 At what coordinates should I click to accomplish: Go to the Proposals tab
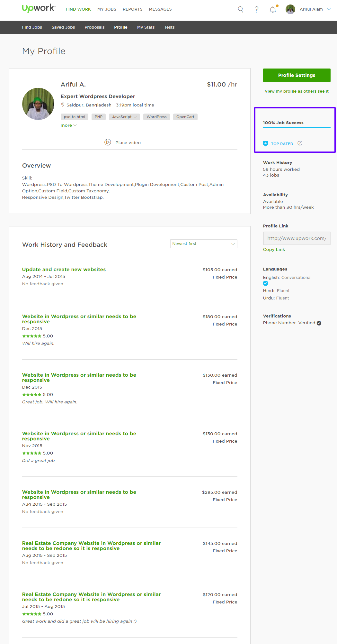tap(94, 27)
